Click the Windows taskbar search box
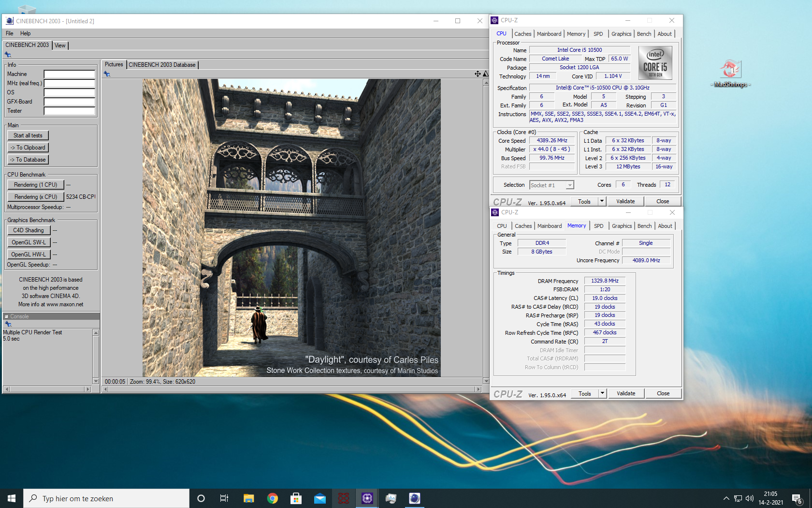812x508 pixels. [106, 498]
